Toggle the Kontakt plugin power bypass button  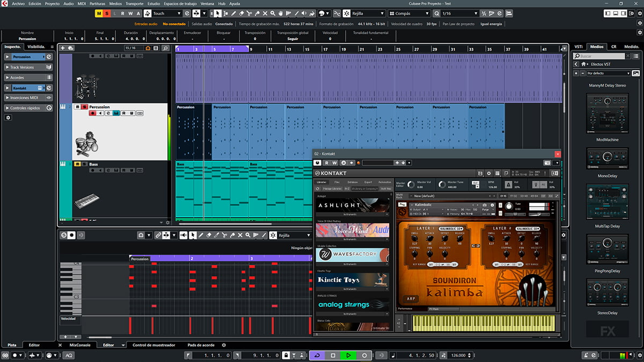tap(318, 162)
